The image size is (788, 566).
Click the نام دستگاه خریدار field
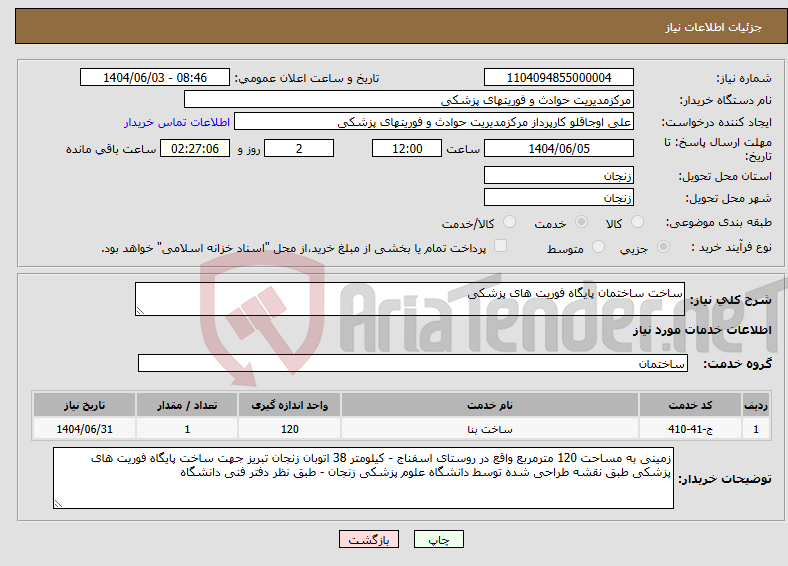tap(409, 100)
